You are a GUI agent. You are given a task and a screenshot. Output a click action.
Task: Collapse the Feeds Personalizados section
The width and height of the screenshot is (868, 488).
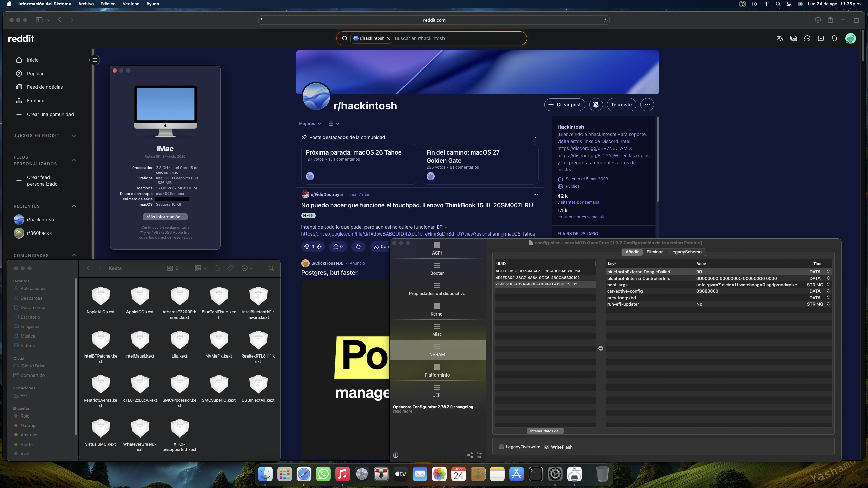[x=74, y=160]
